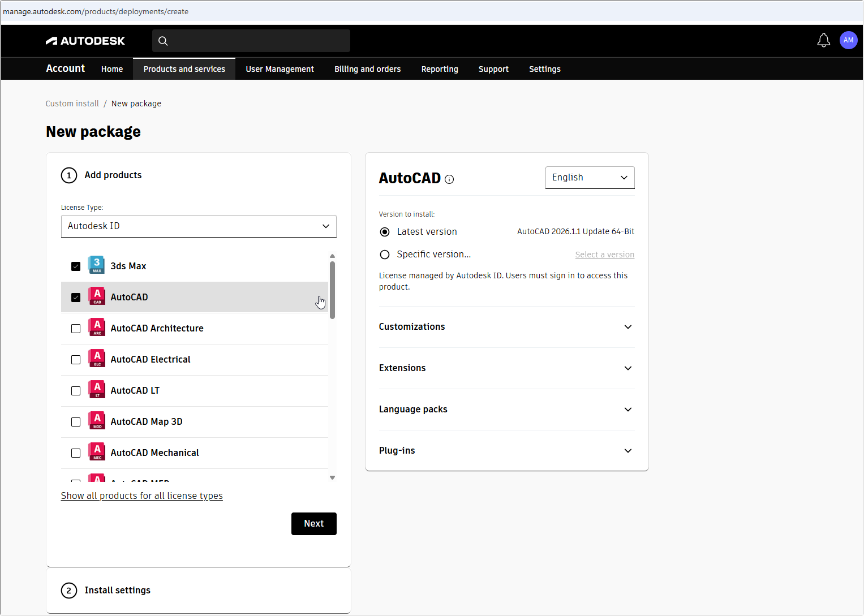Open the notifications bell
Viewport: 864px width, 616px height.
(x=823, y=40)
